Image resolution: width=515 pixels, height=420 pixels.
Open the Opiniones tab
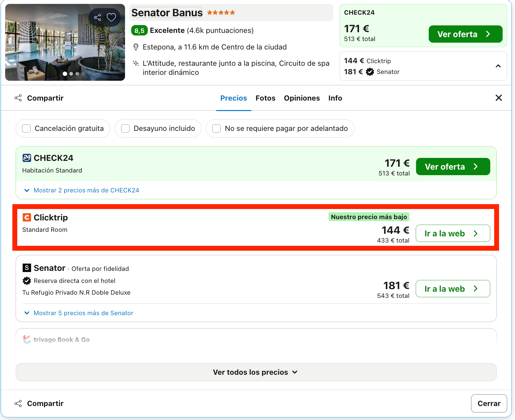coord(302,98)
